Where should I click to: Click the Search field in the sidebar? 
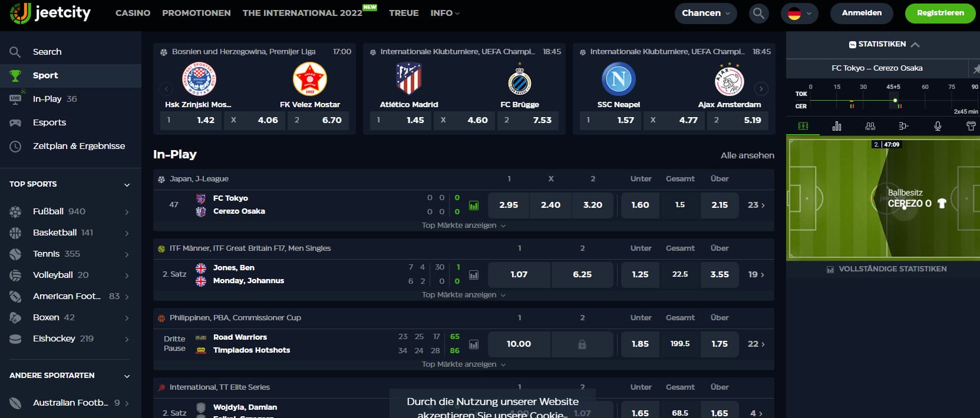pos(71,52)
